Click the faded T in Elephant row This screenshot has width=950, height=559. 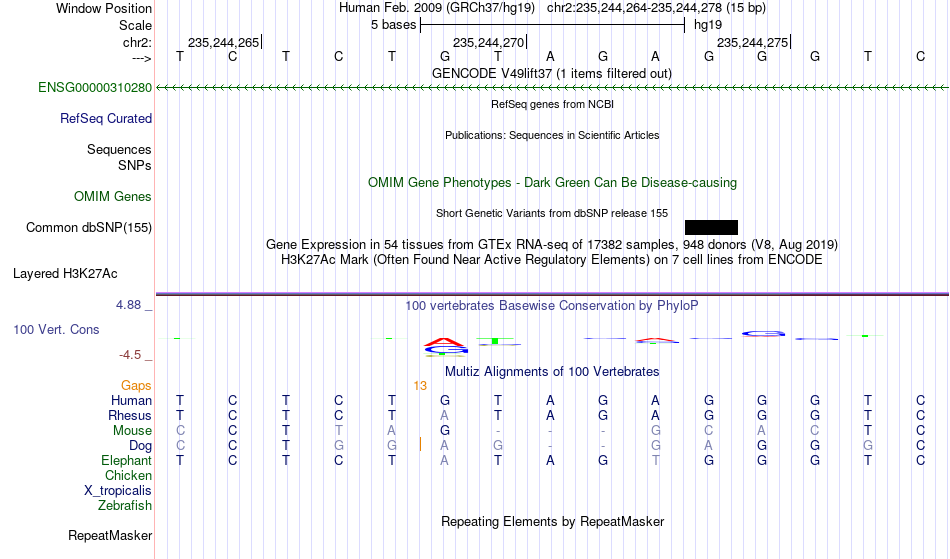(x=656, y=460)
